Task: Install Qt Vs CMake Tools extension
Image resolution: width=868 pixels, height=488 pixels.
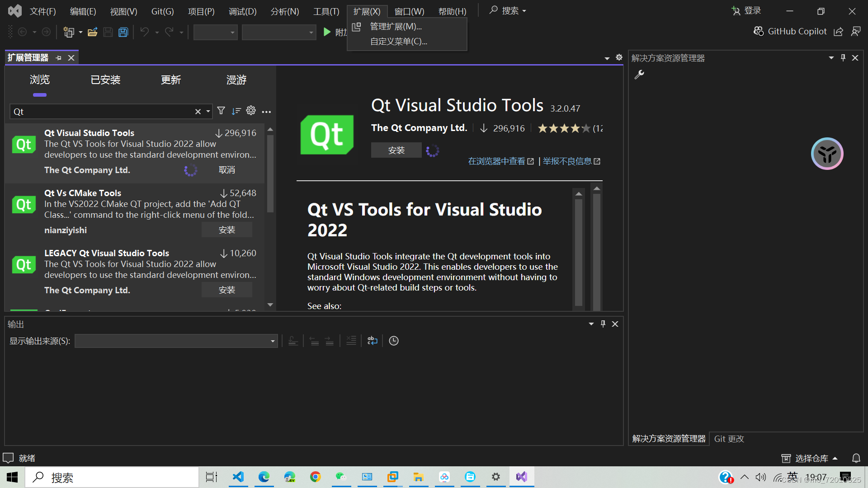Action: [226, 230]
